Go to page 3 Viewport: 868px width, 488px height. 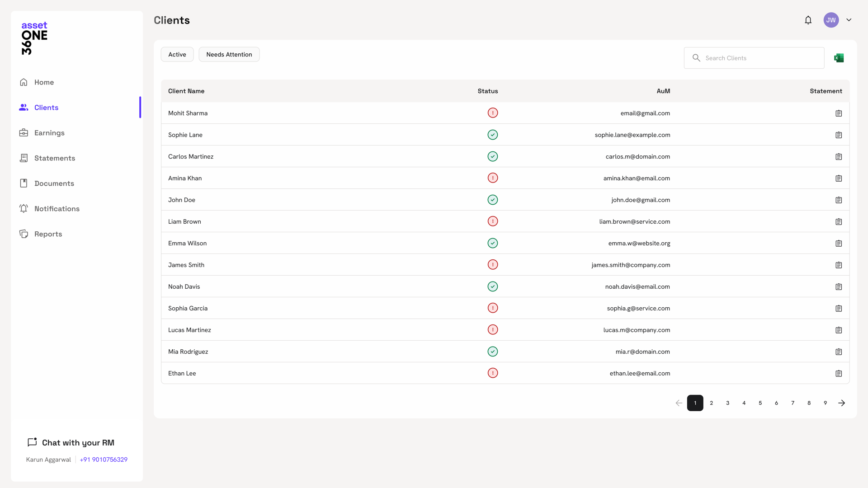727,403
